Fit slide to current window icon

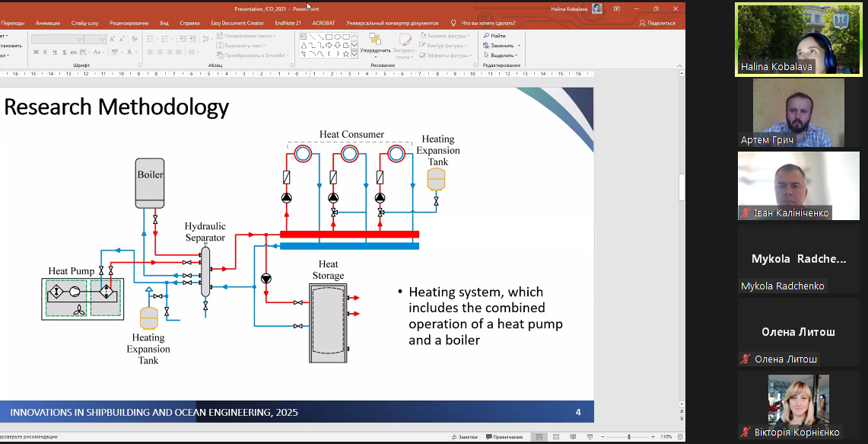[x=679, y=437]
